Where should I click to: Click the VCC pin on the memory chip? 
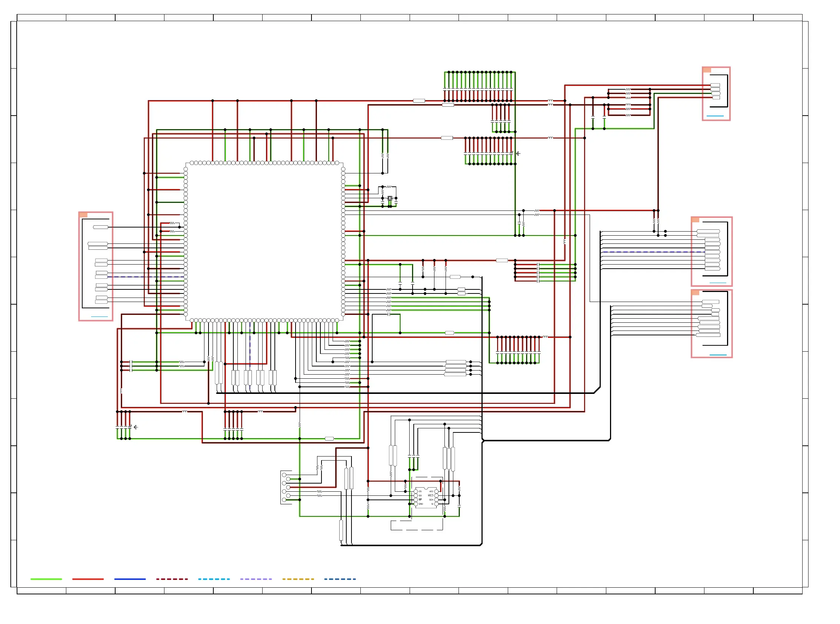tap(436, 491)
